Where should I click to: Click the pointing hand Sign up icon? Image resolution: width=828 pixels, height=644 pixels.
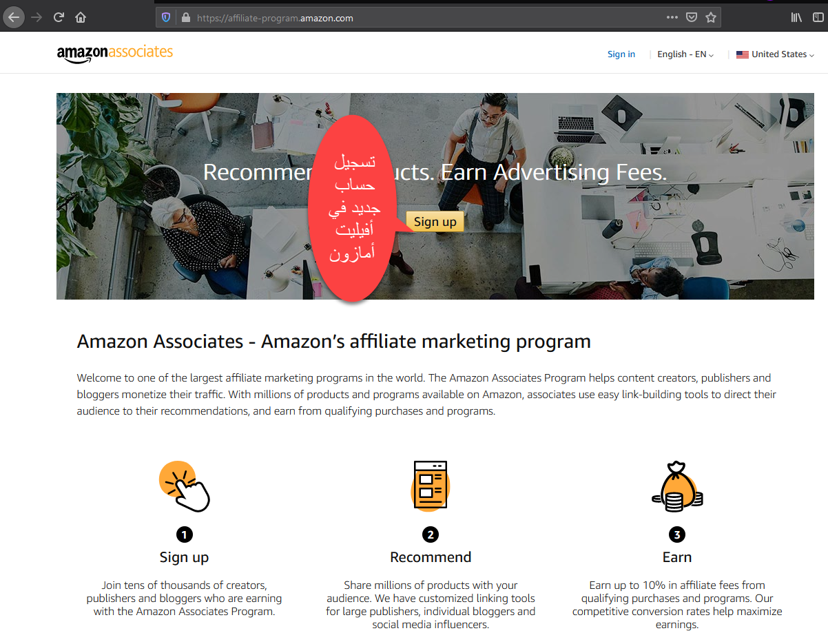point(184,486)
